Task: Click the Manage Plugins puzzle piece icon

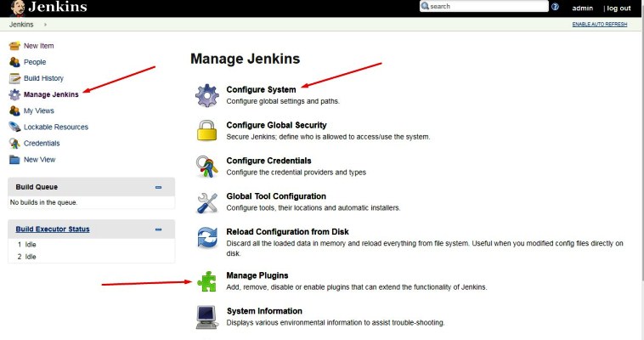Action: (207, 280)
